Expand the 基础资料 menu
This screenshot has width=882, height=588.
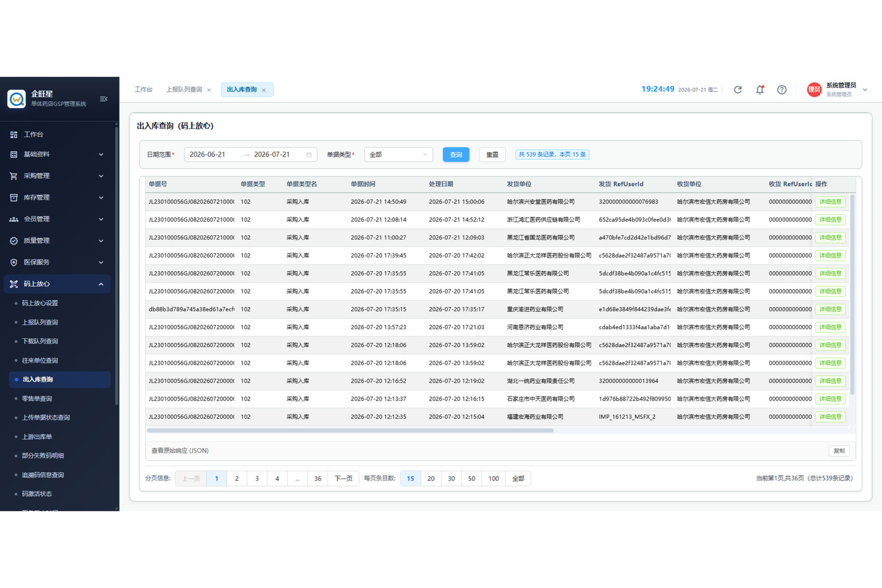pyautogui.click(x=101, y=154)
